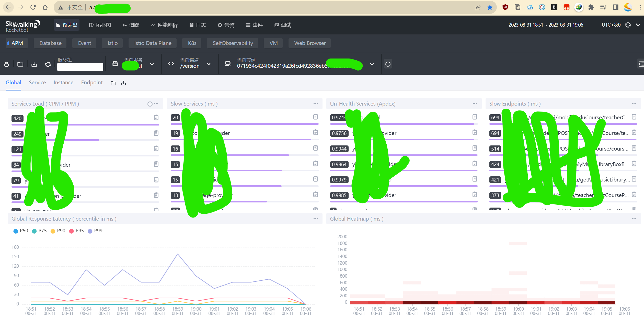Click the import folder icon in toolbar
Viewport: 644px width, 330px height.
click(x=20, y=64)
